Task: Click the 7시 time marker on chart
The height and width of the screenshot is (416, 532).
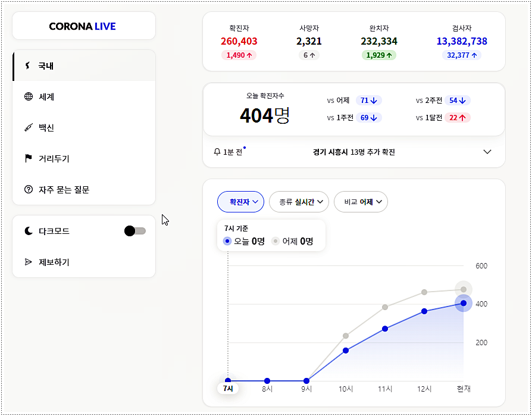Action: point(228,389)
